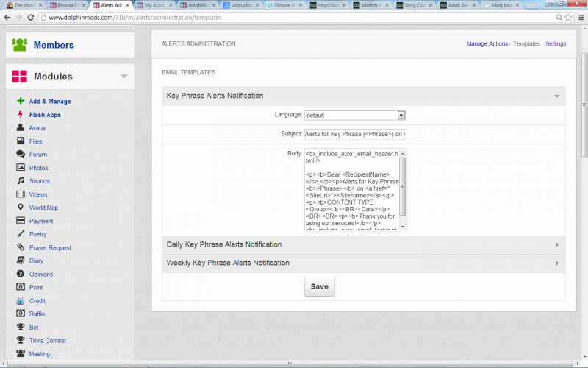Screen dimensions: 588x368
Task: Open the Add & Manage link
Action: [x=50, y=102]
